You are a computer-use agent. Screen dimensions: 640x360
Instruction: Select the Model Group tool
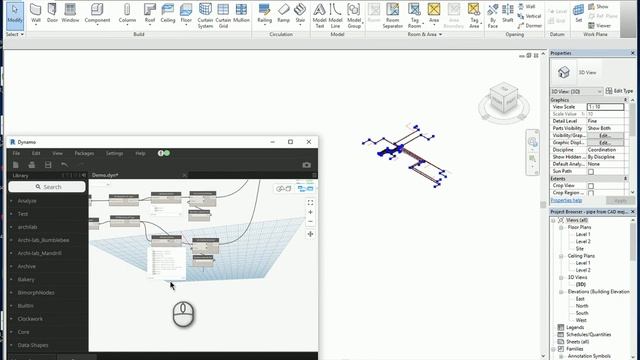[x=354, y=15]
